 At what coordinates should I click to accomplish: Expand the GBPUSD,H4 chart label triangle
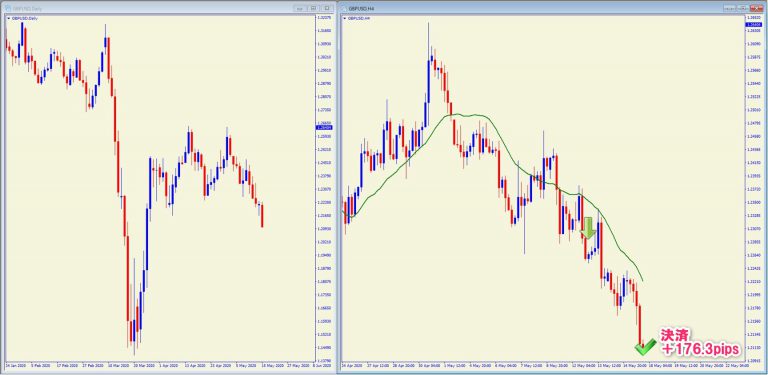[x=344, y=18]
